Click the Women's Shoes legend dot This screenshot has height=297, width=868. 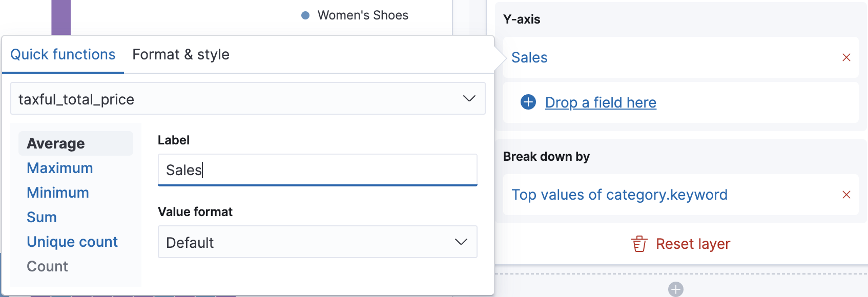(x=305, y=15)
